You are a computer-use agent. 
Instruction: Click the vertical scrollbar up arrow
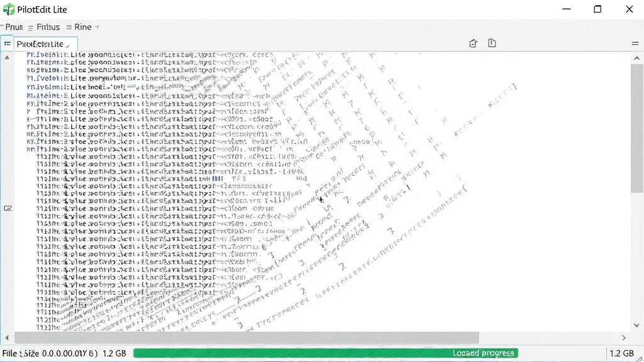636,58
